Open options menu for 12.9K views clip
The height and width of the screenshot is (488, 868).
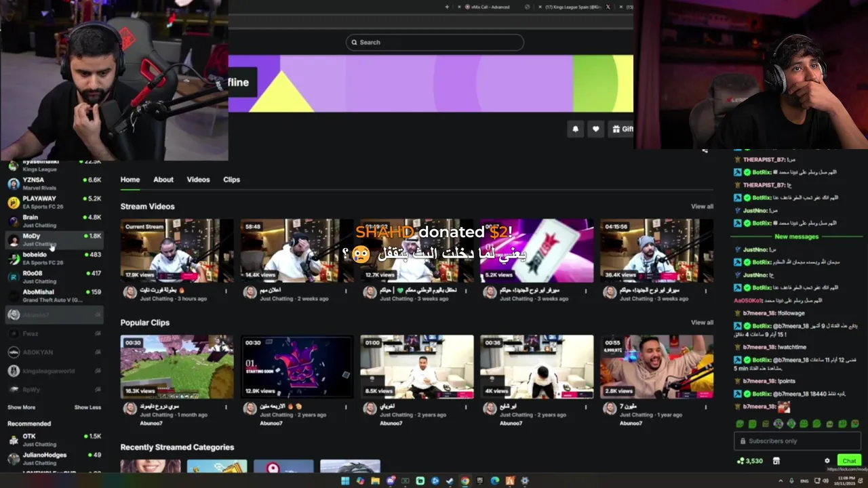(x=346, y=407)
